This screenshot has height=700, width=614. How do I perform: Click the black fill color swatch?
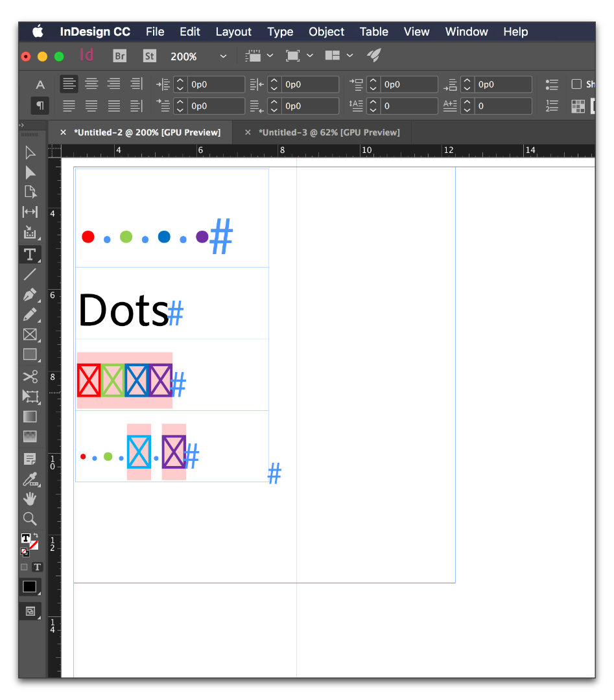pyautogui.click(x=30, y=587)
